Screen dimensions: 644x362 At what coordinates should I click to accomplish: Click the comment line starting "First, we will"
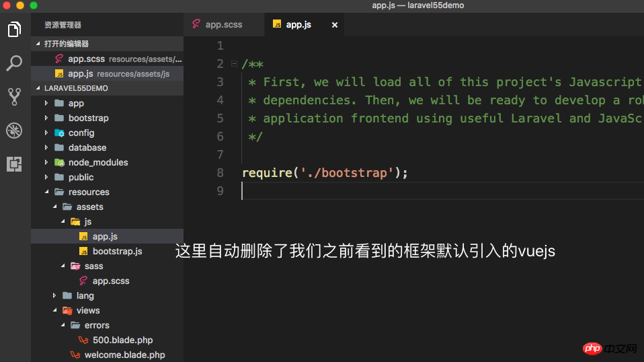pos(445,82)
